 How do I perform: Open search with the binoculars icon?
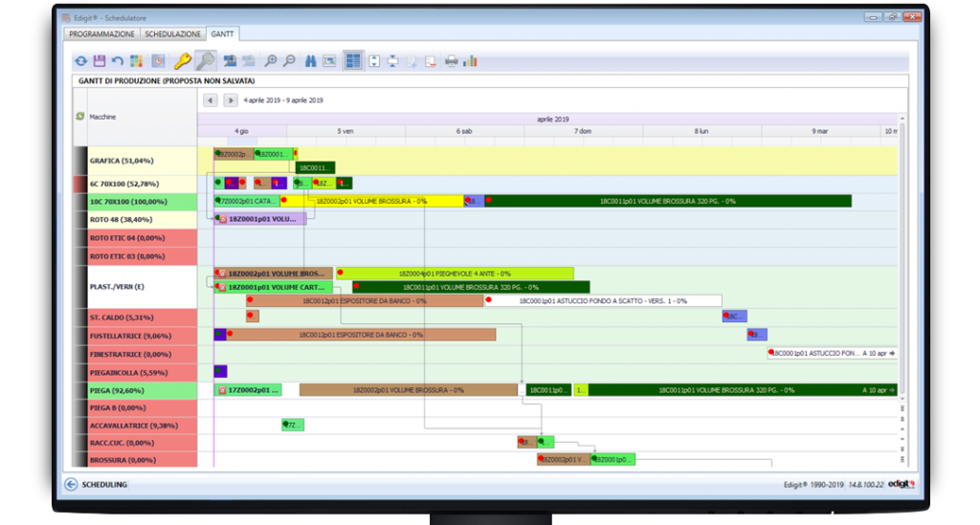[x=311, y=61]
